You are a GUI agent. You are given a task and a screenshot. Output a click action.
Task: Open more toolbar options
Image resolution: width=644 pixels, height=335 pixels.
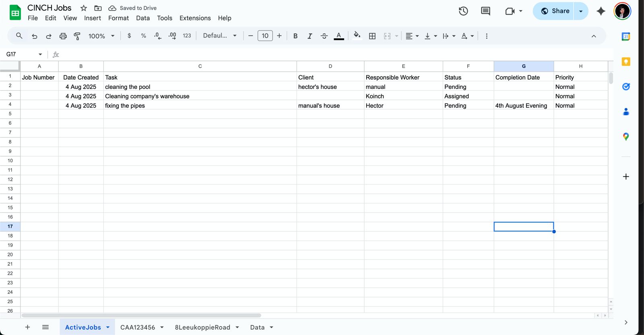[487, 36]
